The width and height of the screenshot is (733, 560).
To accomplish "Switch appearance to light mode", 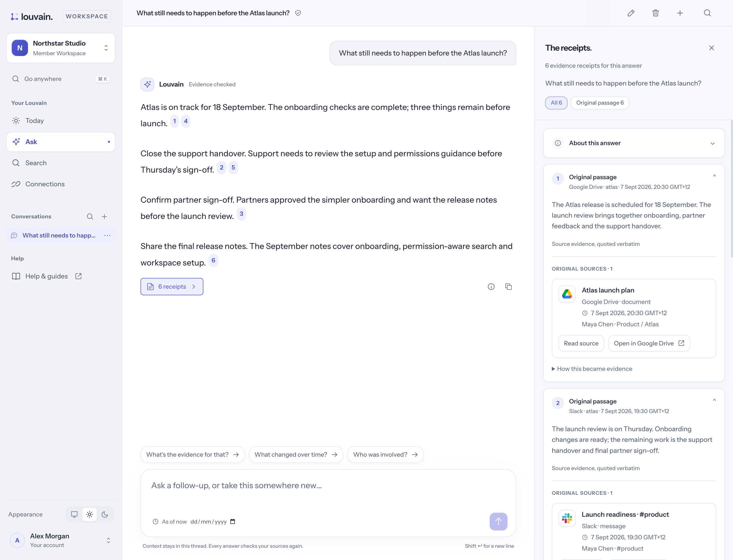I will (90, 514).
